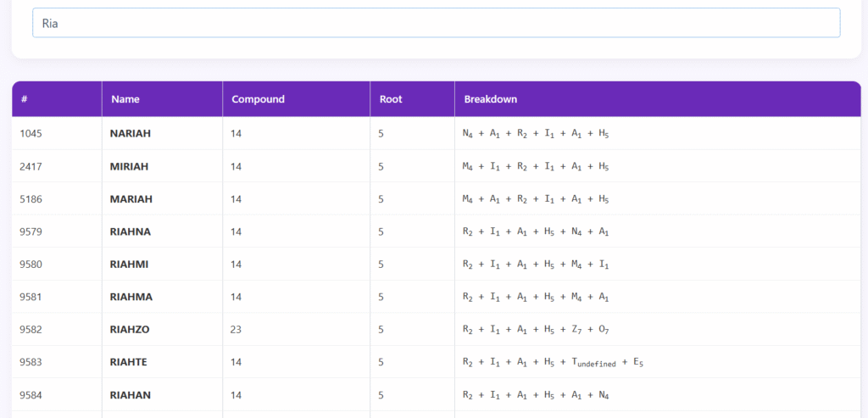Image resolution: width=868 pixels, height=418 pixels.
Task: Sort by the # column header
Action: click(x=25, y=99)
